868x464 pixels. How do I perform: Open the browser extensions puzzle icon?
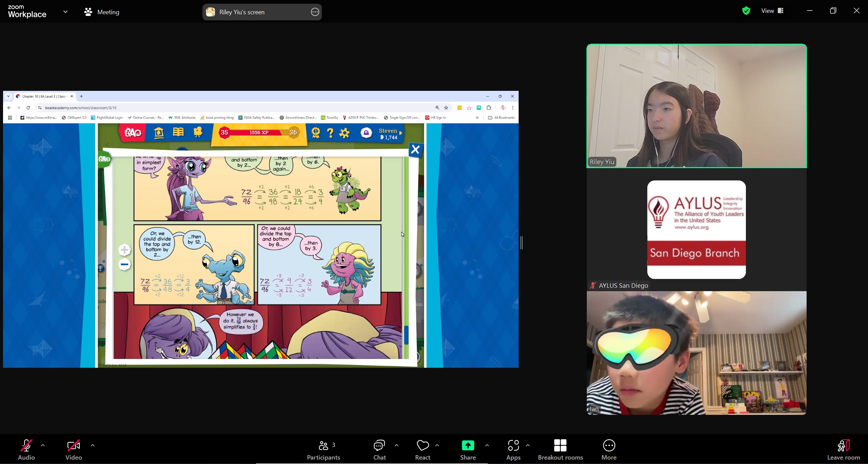pos(488,108)
